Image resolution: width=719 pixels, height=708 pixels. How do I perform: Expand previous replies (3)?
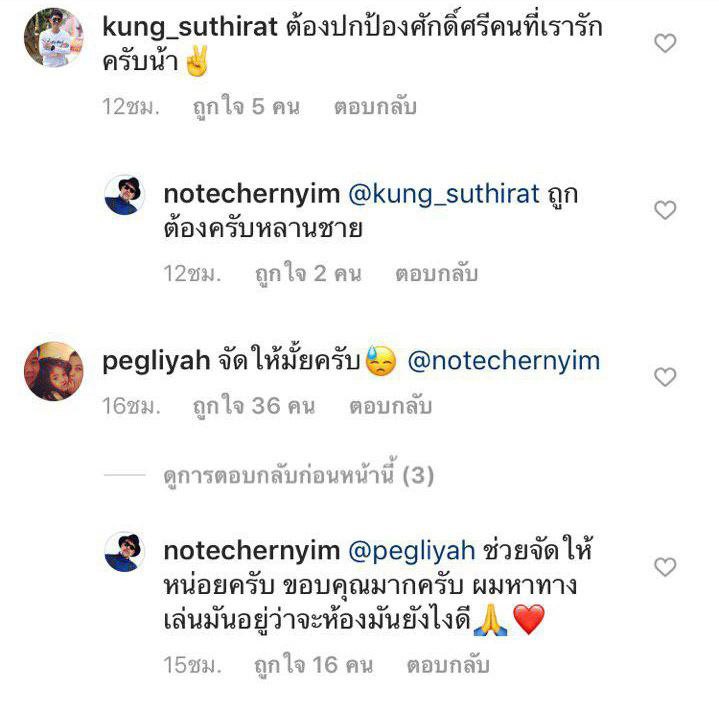299,475
